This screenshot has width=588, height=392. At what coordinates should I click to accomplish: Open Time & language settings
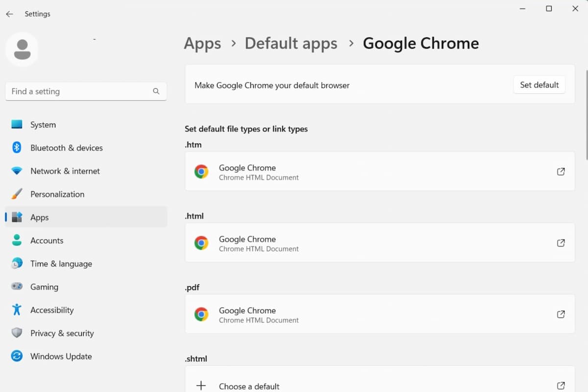pos(86,264)
